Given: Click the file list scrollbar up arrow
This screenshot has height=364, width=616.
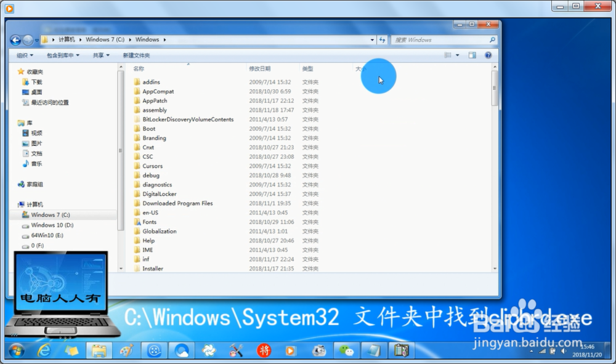Looking at the screenshot, I should (495, 67).
